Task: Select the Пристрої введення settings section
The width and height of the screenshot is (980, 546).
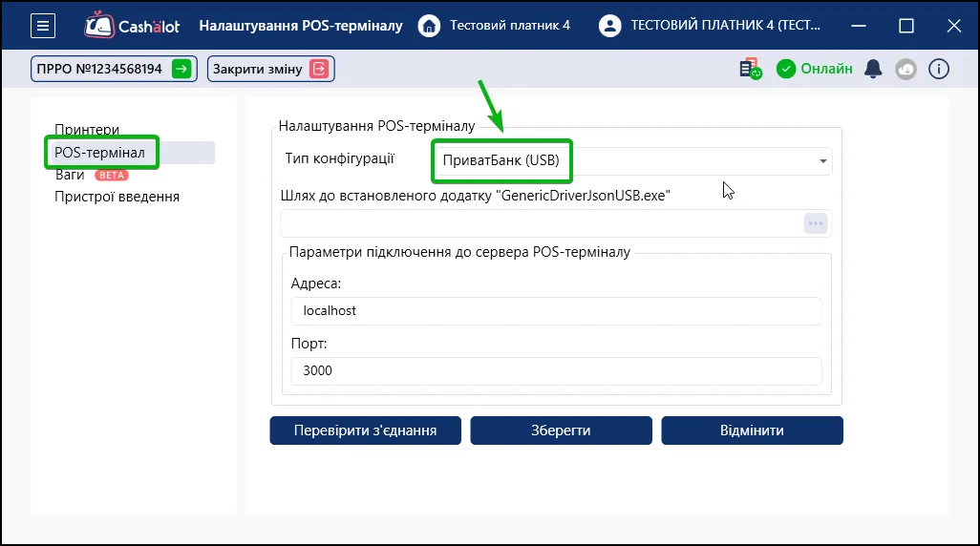Action: click(117, 197)
